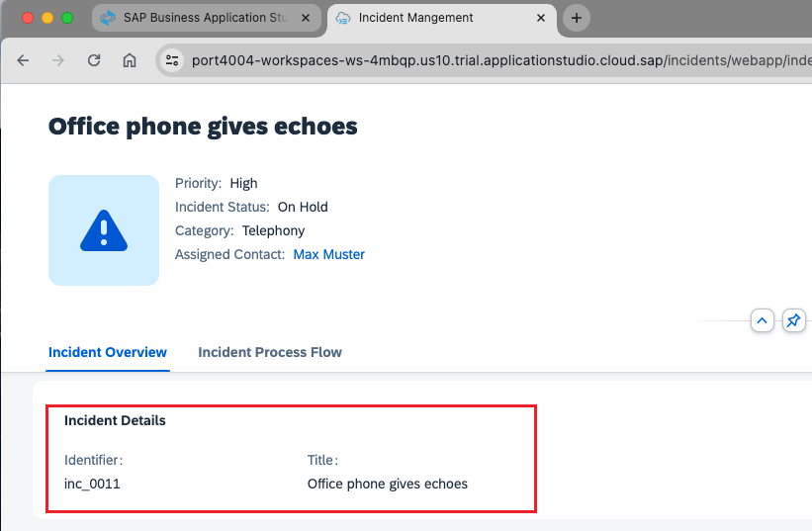This screenshot has height=531, width=812.
Task: Click the inc_0011 identifier value
Action: 92,484
